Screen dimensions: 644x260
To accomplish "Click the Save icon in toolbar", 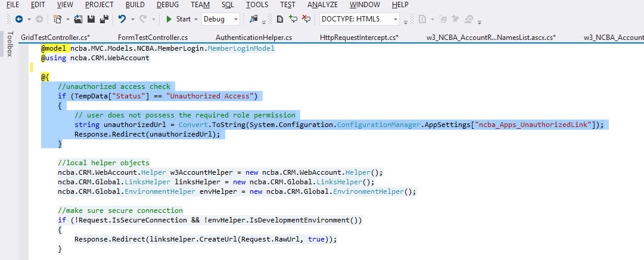I will coord(91,19).
